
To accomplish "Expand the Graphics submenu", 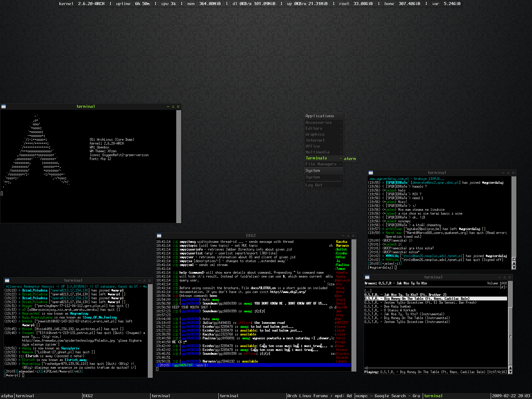I will pos(324,134).
